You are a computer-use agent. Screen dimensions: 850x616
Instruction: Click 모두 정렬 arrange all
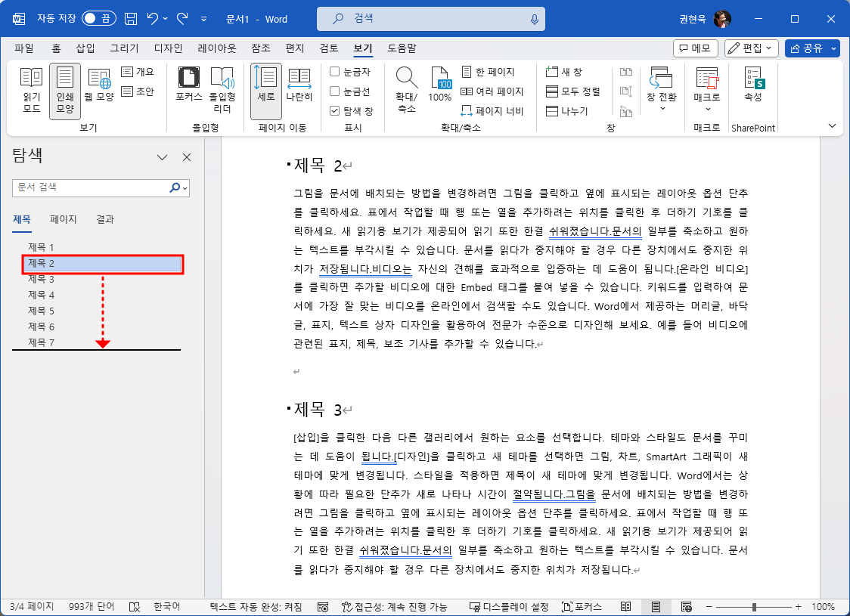point(573,91)
